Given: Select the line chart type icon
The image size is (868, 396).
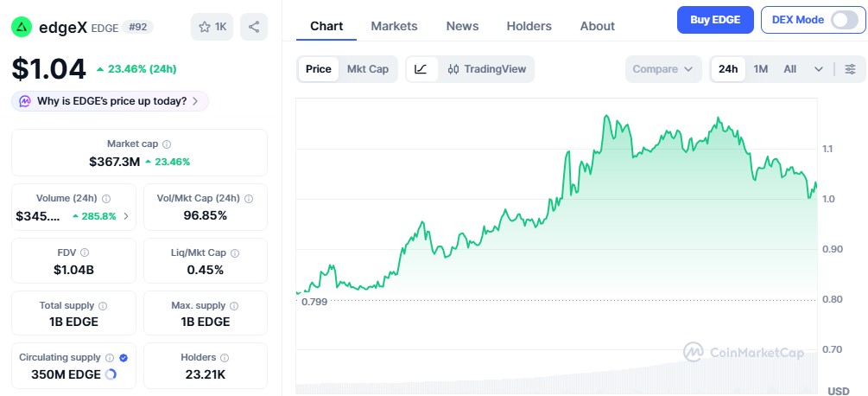Looking at the screenshot, I should [421, 69].
